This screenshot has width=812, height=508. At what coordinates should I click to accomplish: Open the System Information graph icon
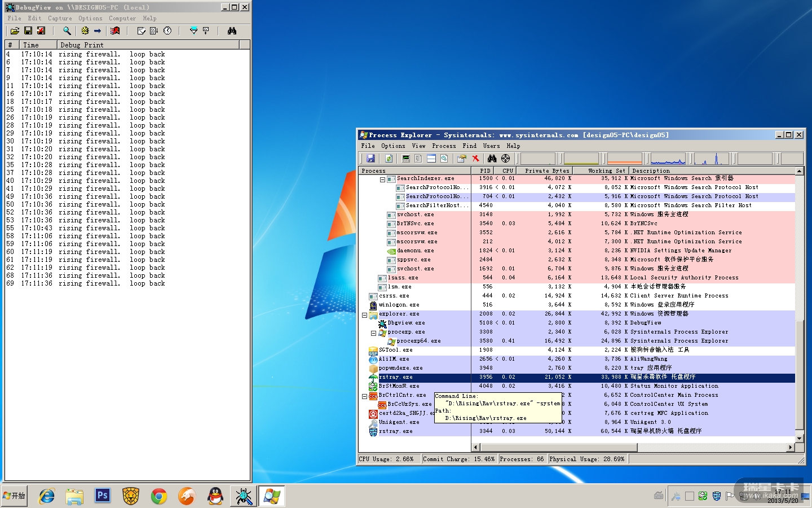405,159
